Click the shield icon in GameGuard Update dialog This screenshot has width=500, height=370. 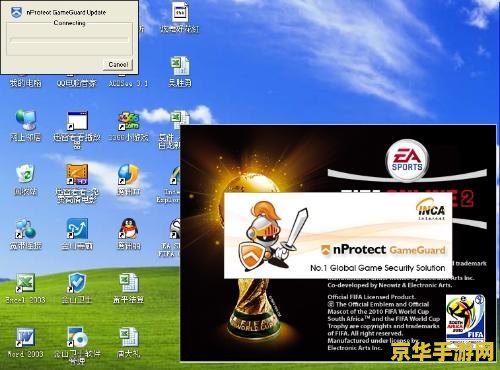click(16, 12)
